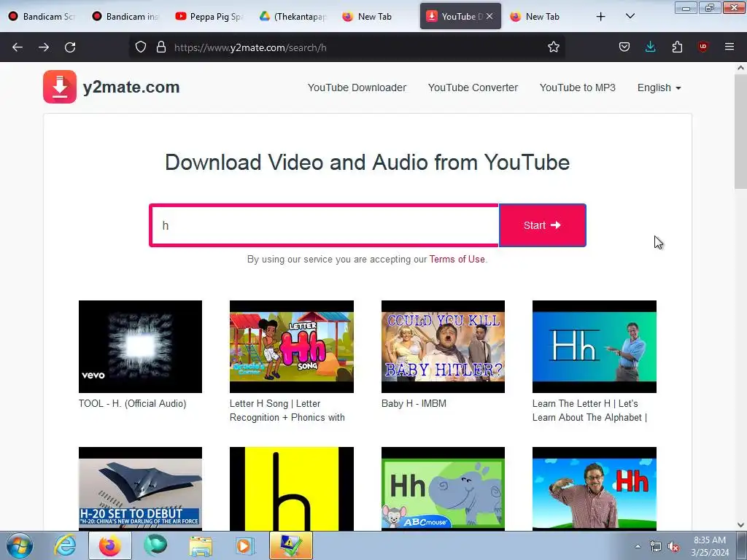Open the media player taskbar icon

click(245, 545)
